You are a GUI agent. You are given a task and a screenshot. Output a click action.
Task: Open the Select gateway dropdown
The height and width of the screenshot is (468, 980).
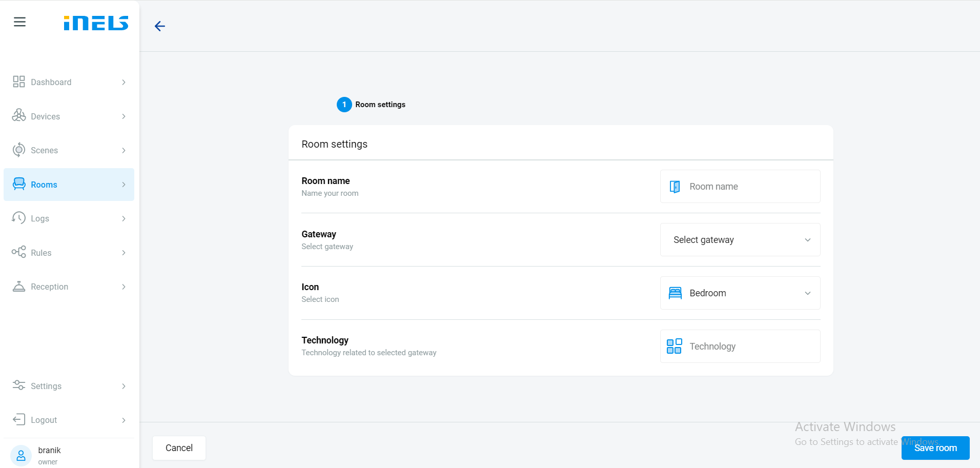pyautogui.click(x=740, y=240)
